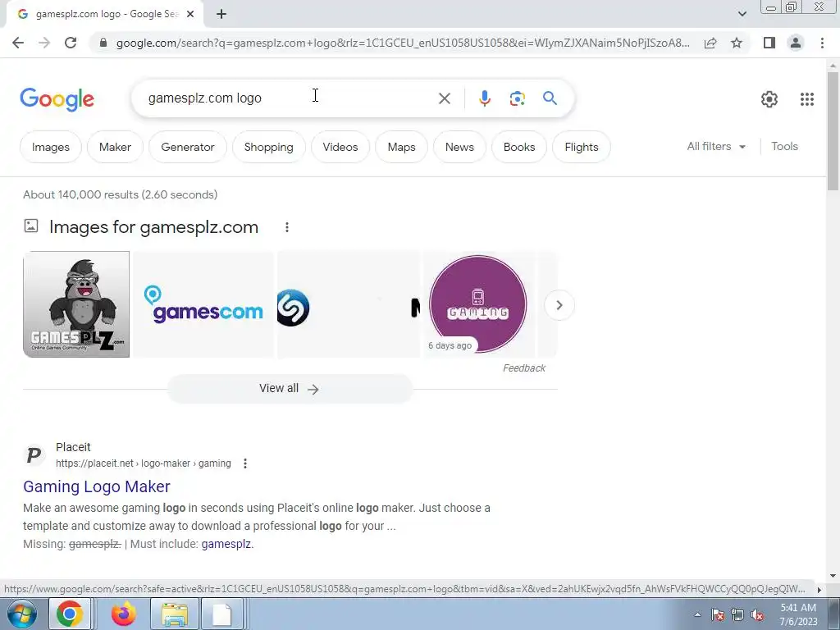Open the Chrome three-dot menu
Image resolution: width=840 pixels, height=630 pixels.
click(822, 43)
